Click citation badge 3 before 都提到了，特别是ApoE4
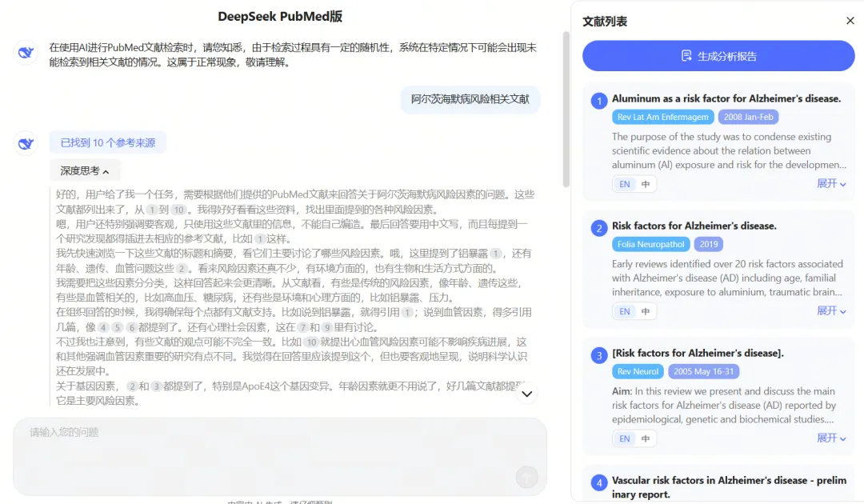Screen dimensions: 864x504 point(157,386)
